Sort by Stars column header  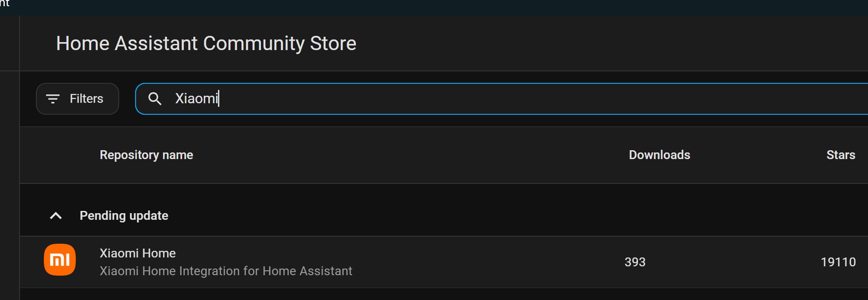pyautogui.click(x=841, y=155)
